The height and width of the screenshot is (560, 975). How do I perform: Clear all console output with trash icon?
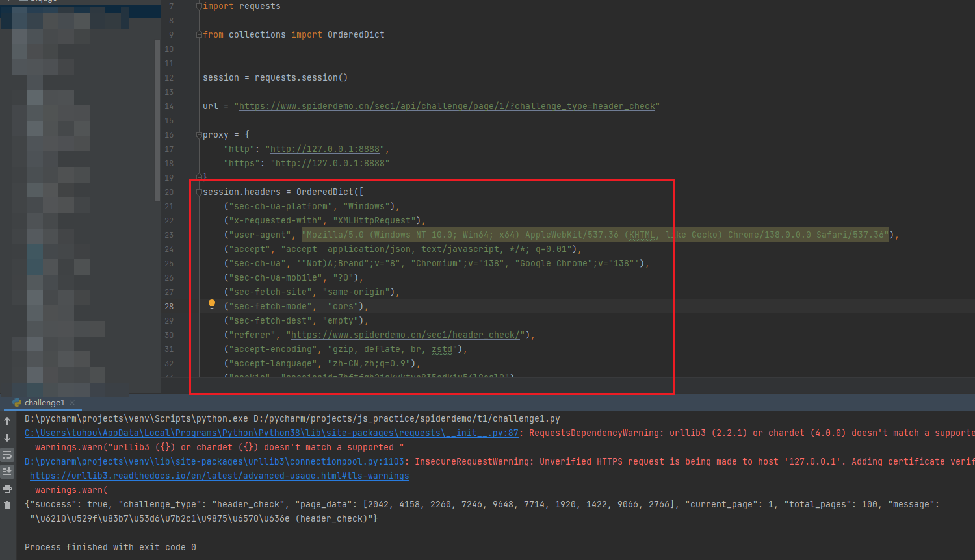point(7,505)
